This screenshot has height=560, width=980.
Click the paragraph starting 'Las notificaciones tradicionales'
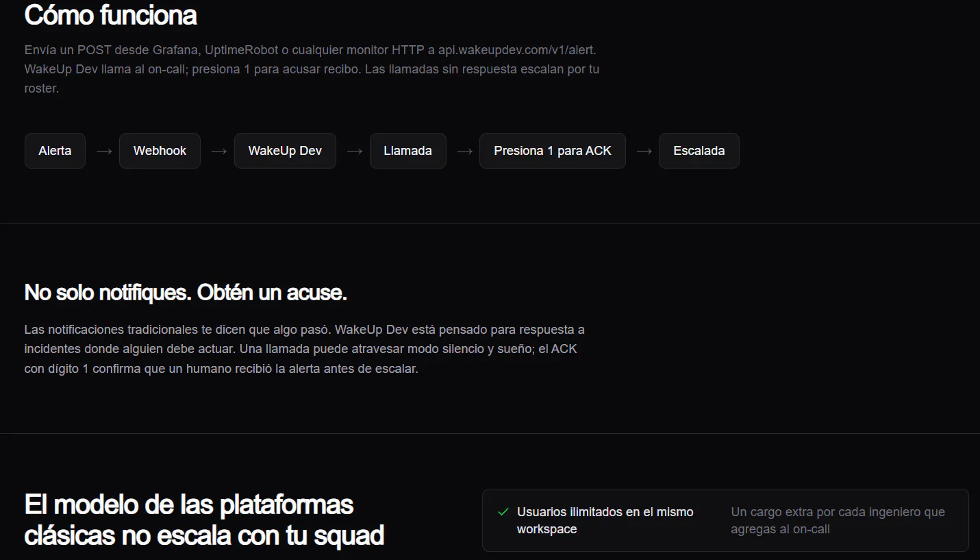(x=305, y=349)
